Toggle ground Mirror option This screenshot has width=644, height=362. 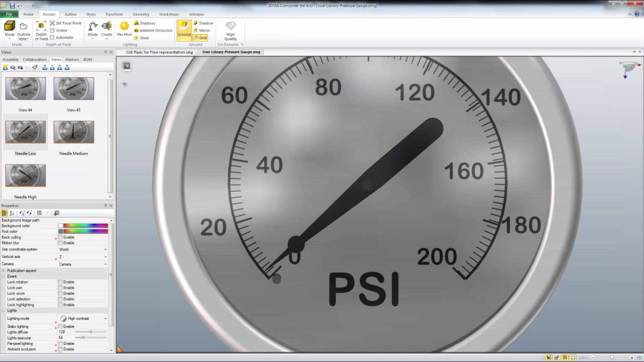[202, 30]
